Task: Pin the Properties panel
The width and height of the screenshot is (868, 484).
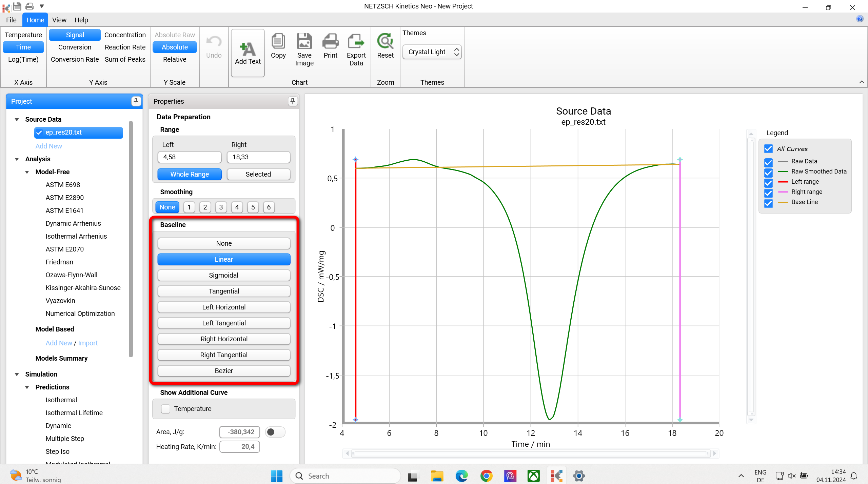Action: point(293,101)
